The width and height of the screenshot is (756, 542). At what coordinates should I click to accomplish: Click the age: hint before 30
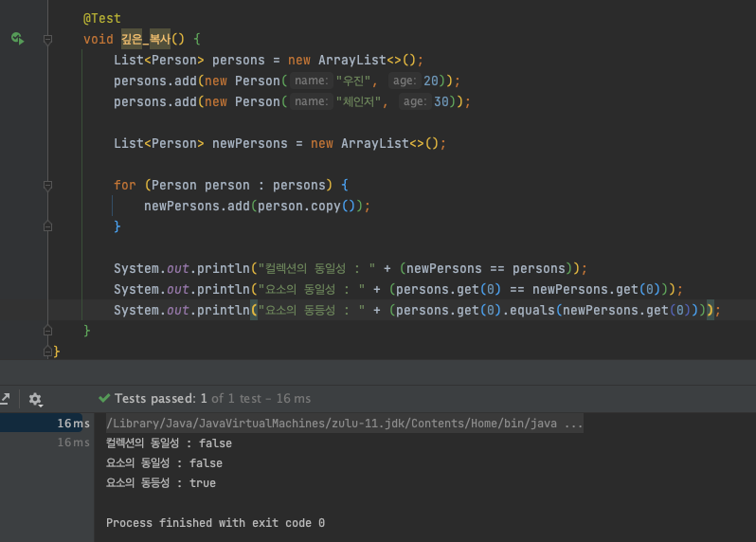(415, 101)
